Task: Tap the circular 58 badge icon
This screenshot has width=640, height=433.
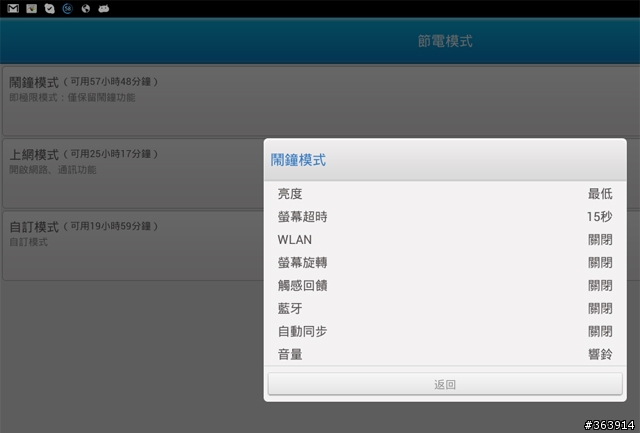Action: tap(67, 8)
